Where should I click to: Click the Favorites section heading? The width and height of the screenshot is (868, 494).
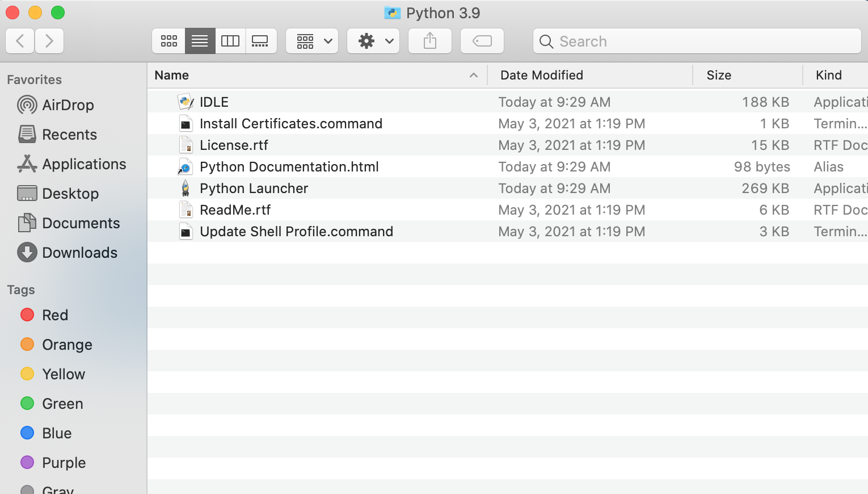tap(35, 79)
